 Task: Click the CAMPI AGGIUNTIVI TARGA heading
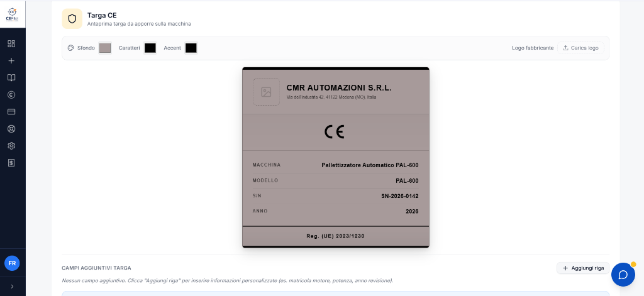click(96, 268)
